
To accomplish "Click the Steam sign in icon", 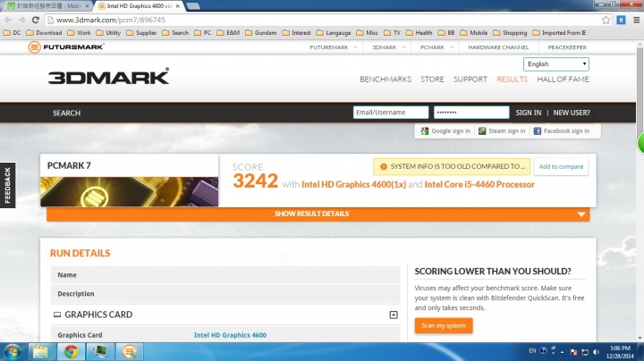I will pyautogui.click(x=482, y=130).
